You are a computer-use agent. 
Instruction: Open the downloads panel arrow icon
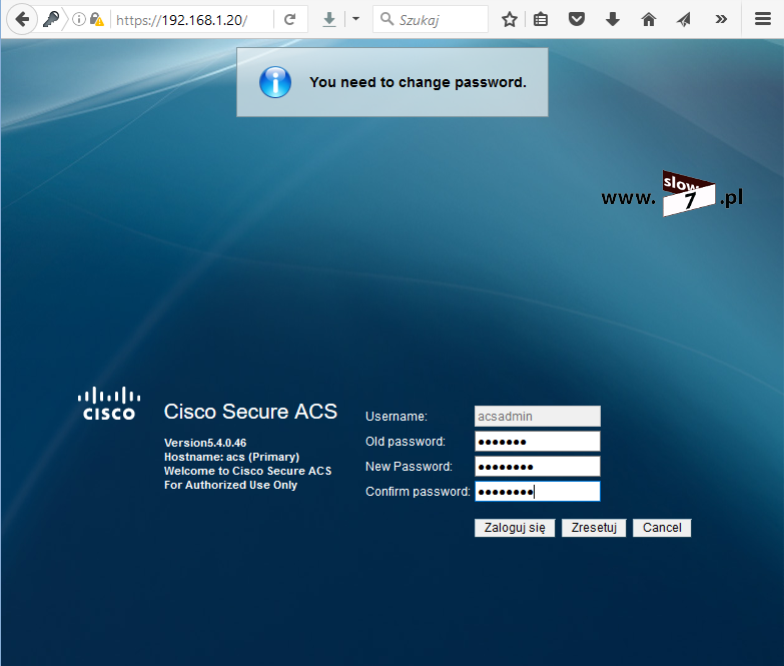click(612, 20)
